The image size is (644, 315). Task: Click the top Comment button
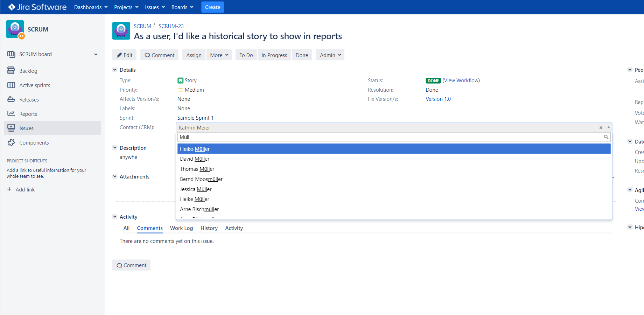(x=159, y=55)
